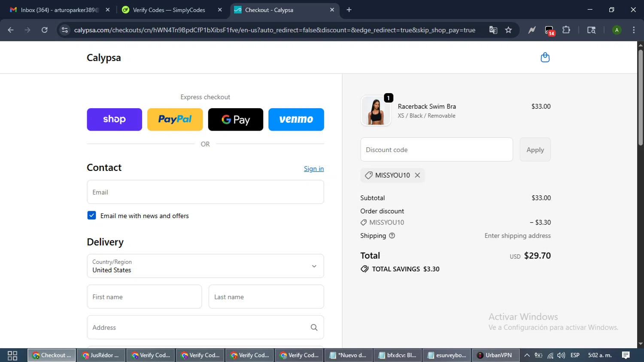The width and height of the screenshot is (644, 362).
Task: Open a new browser tab
Action: pyautogui.click(x=349, y=10)
